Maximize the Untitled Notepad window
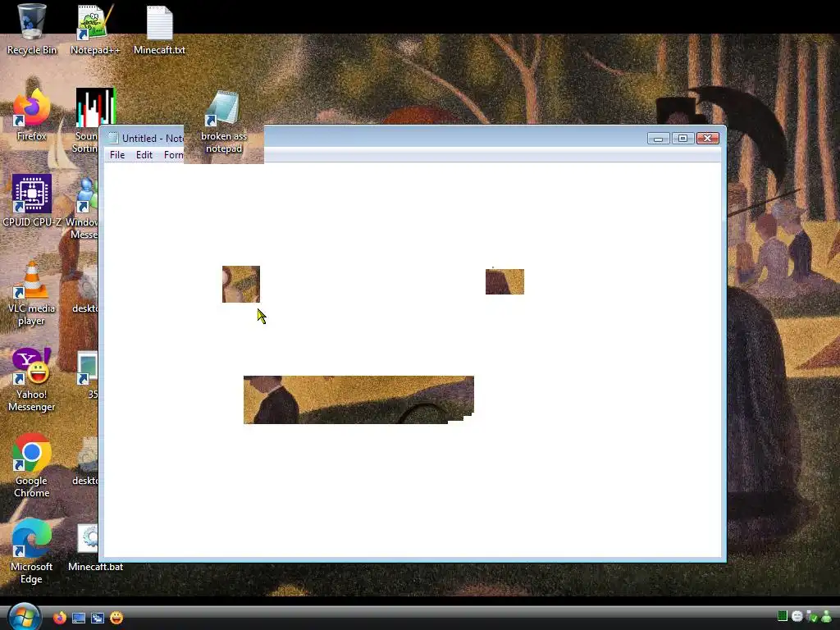 [x=682, y=138]
